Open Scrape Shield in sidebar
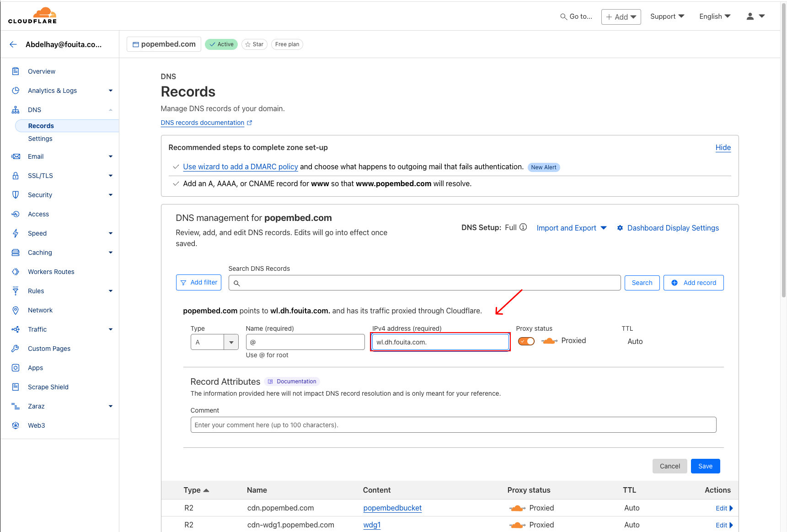Screen dimensions: 787x532 click(48, 387)
